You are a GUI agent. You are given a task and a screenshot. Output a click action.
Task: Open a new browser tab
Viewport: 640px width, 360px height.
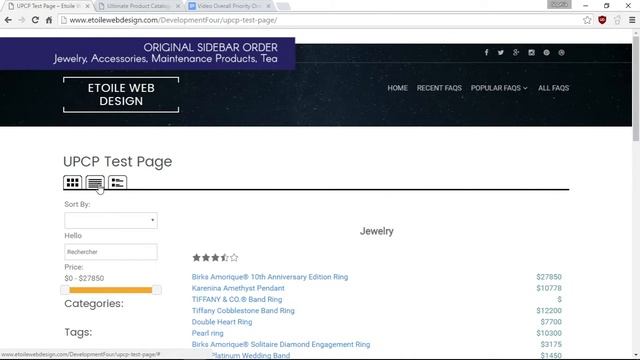point(283,6)
